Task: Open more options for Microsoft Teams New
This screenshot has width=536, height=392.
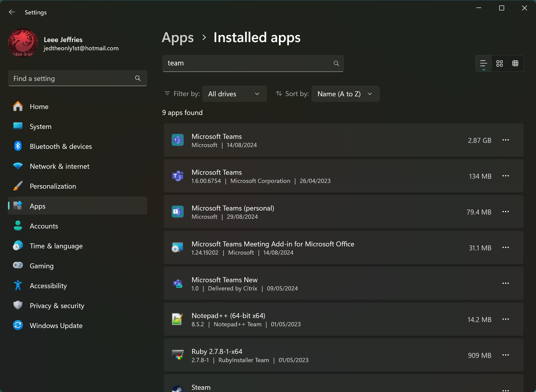Action: (505, 283)
